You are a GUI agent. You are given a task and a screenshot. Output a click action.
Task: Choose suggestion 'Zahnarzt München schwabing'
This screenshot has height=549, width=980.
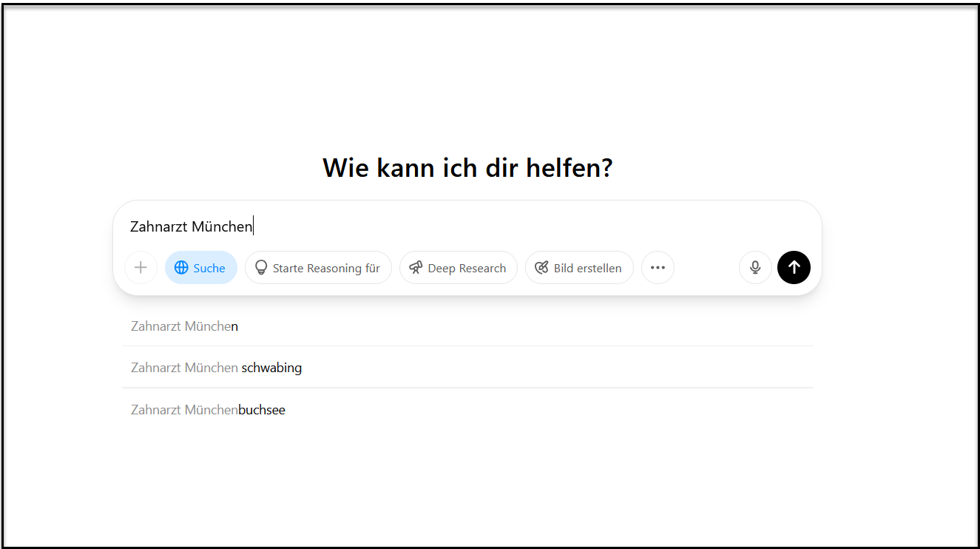(x=216, y=367)
